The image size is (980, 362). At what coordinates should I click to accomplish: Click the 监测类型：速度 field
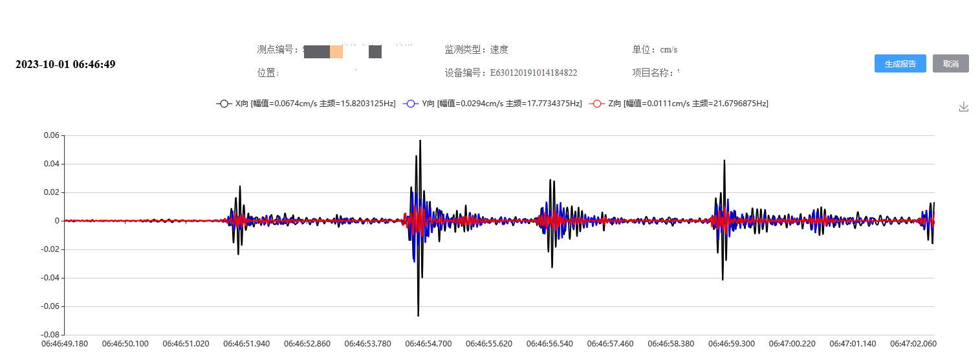coord(476,49)
